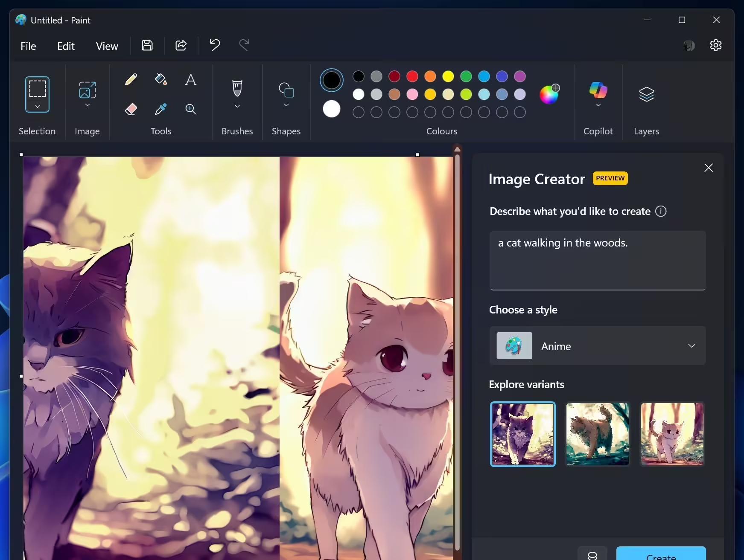This screenshot has height=560, width=744.
Task: Select the first cat variant thumbnail
Action: pos(522,434)
